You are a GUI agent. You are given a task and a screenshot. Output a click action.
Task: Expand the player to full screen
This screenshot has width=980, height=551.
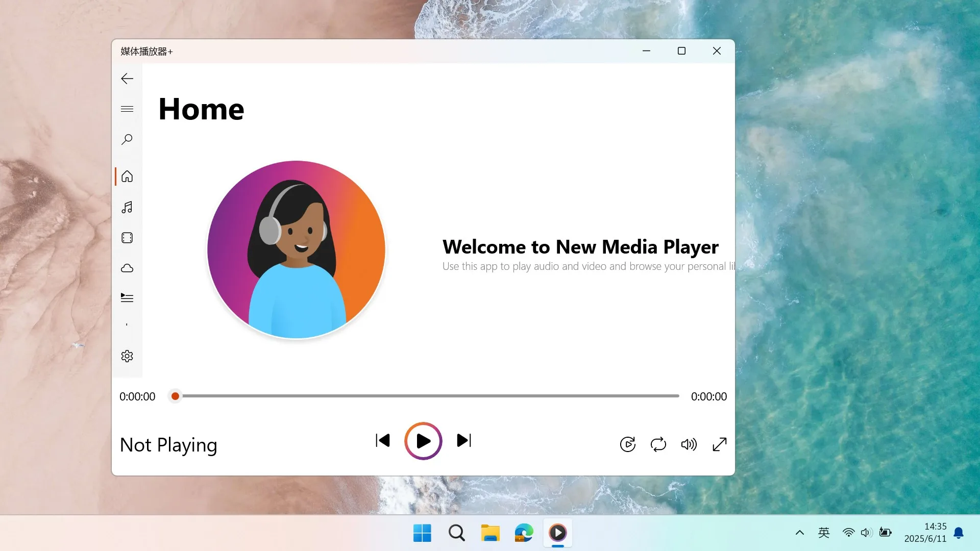[x=720, y=444]
